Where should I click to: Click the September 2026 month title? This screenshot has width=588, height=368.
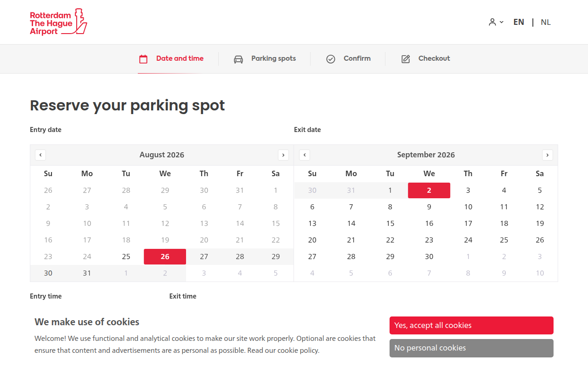pos(426,155)
